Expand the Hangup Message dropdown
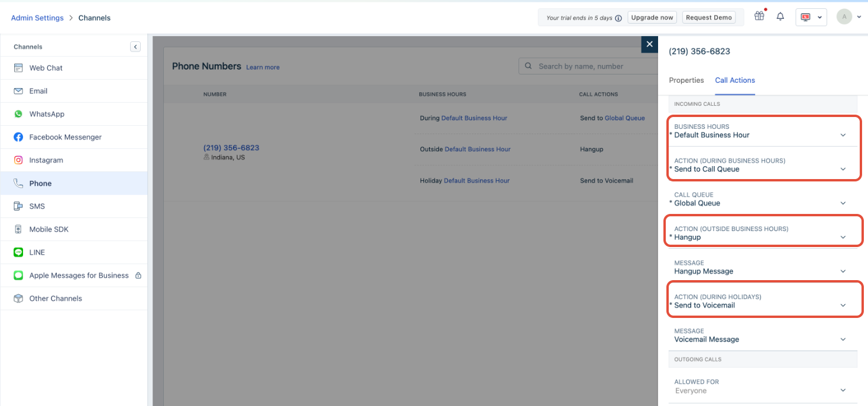 (x=763, y=267)
